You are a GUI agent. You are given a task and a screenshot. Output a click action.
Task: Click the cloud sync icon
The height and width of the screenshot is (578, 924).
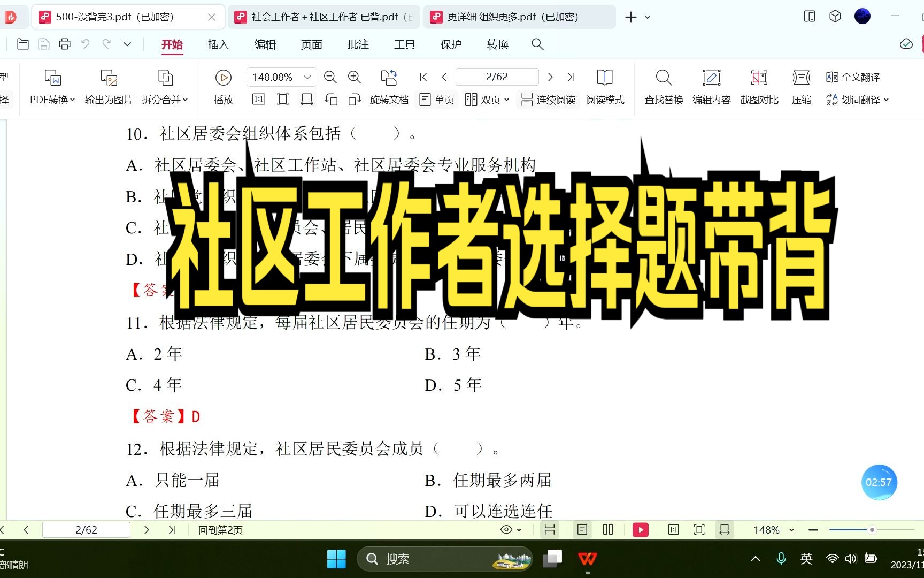[906, 44]
